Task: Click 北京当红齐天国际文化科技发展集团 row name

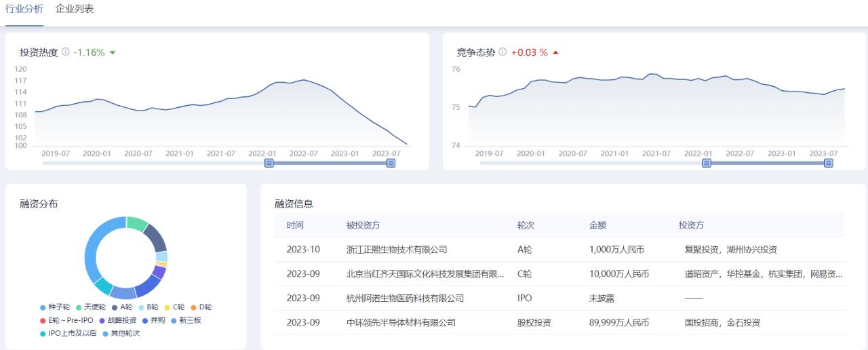Action: 425,274
